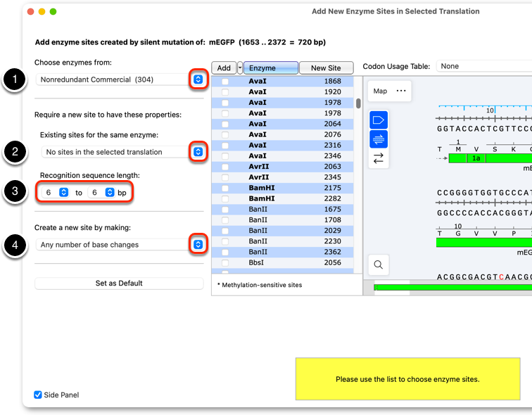Image resolution: width=532 pixels, height=415 pixels.
Task: Click Set as Default button
Action: click(119, 283)
